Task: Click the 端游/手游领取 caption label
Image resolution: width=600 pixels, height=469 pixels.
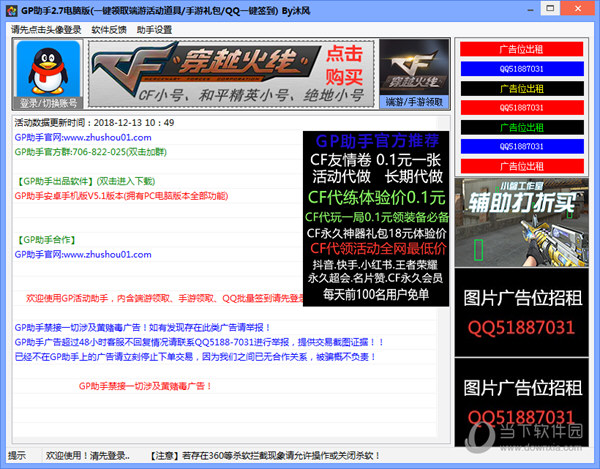Action: click(414, 102)
